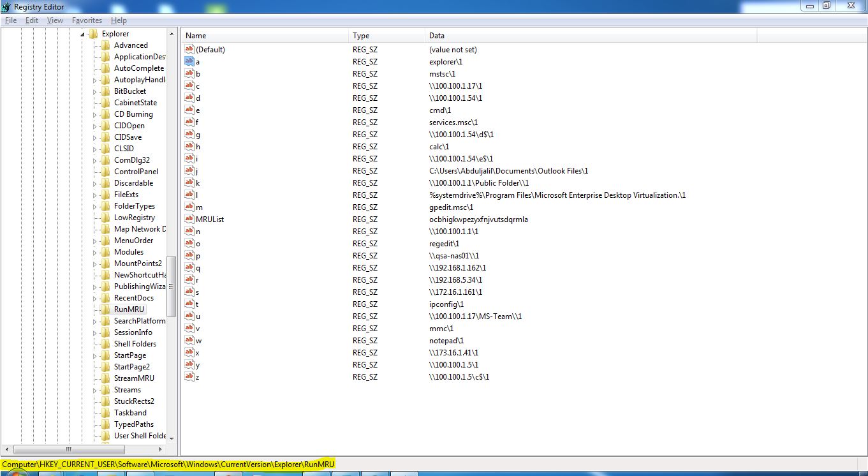Select the MRUList value icon
The image size is (868, 476).
click(189, 219)
